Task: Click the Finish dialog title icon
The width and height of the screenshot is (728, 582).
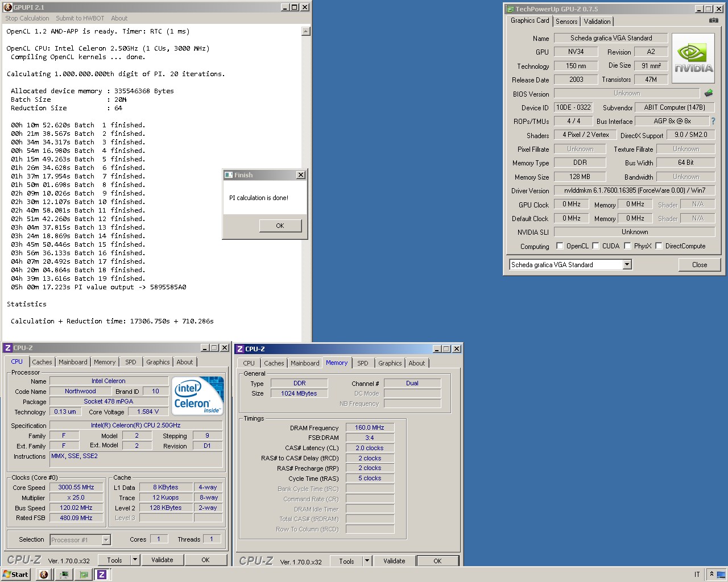Action: pos(229,175)
